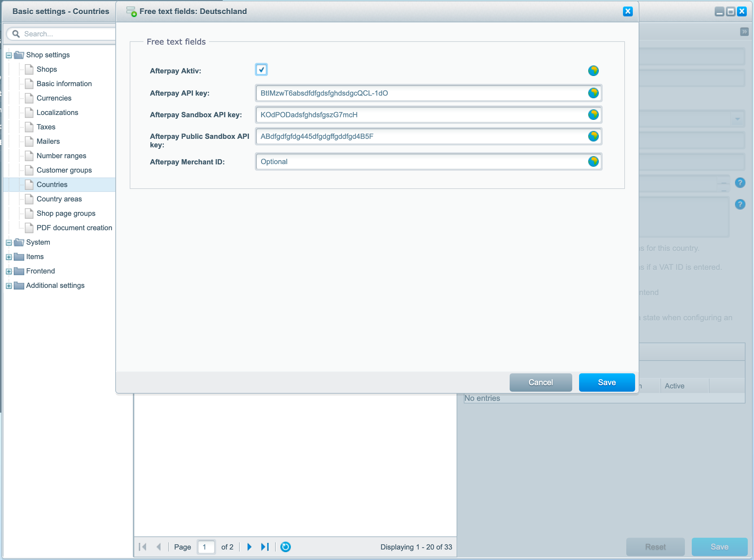Click the dimmed spinner stepper in country form
754x560 pixels.
tap(723, 184)
